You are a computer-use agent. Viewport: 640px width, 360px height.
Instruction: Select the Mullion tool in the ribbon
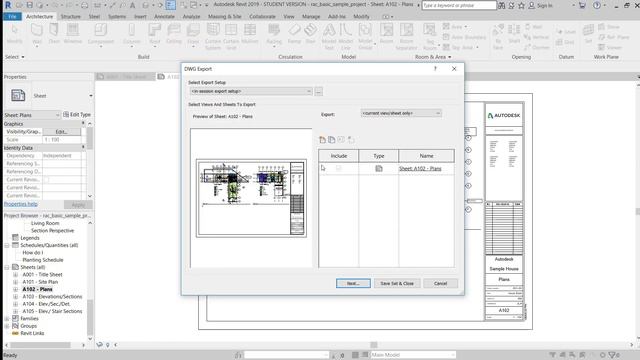pyautogui.click(x=250, y=33)
